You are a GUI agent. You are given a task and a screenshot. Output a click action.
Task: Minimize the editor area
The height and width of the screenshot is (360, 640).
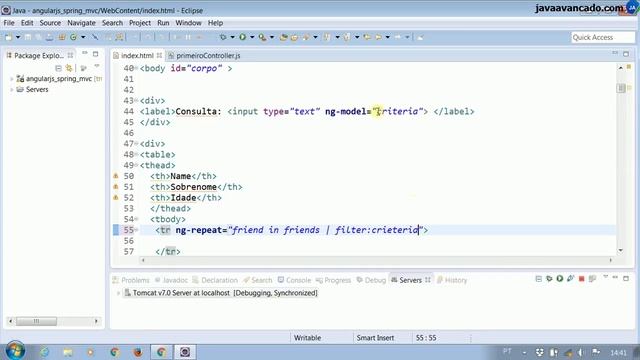[x=615, y=53]
